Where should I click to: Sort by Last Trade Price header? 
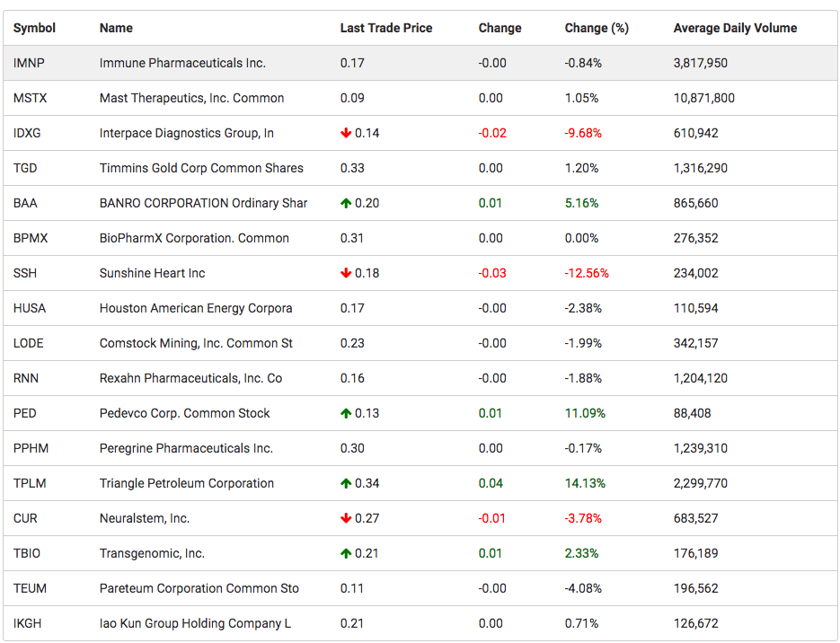tap(386, 28)
